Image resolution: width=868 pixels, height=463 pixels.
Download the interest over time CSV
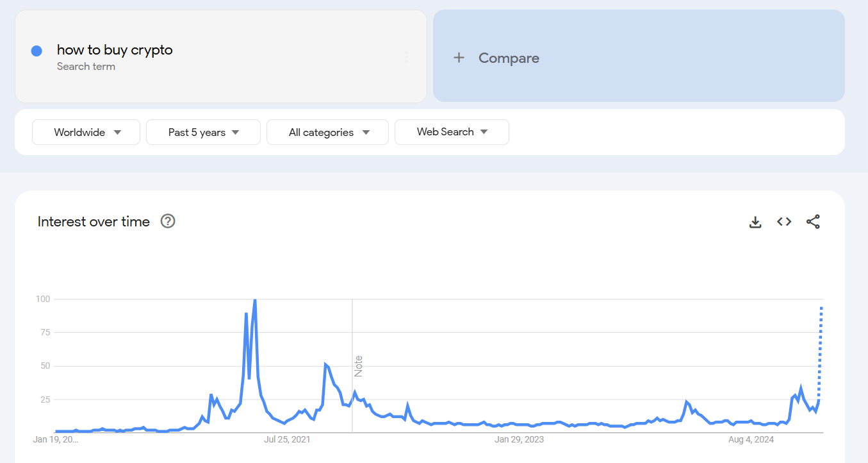click(x=755, y=222)
